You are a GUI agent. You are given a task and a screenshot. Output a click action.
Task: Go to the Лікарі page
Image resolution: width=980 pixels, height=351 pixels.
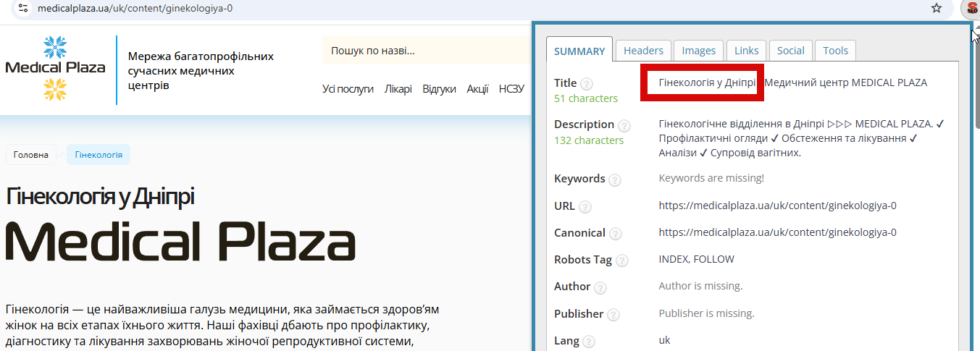(x=398, y=89)
